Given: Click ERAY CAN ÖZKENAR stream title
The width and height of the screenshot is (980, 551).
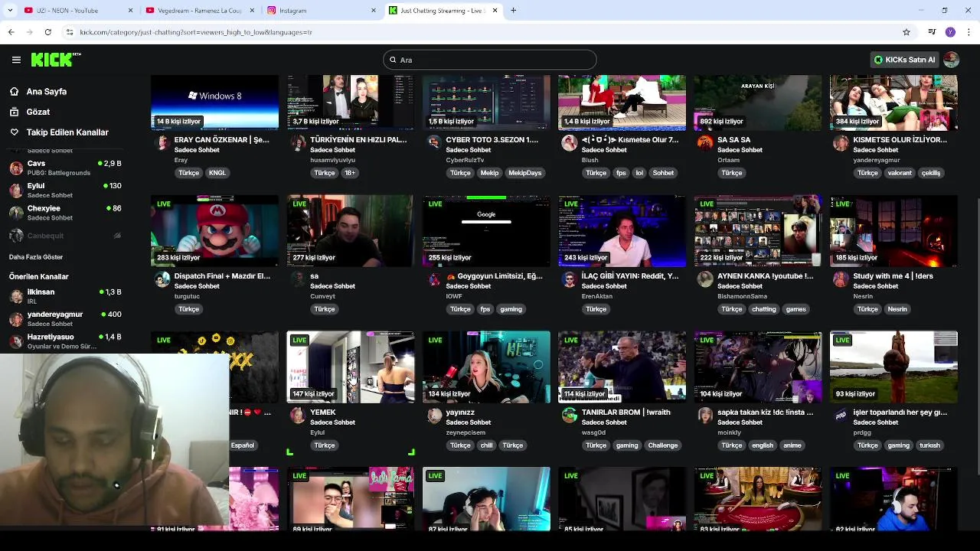Looking at the screenshot, I should (222, 140).
